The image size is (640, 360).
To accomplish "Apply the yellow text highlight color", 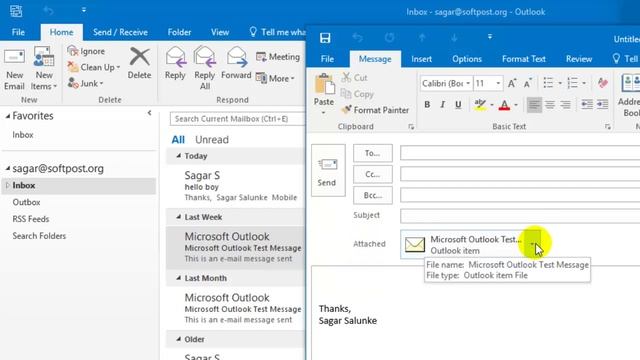I will tap(480, 104).
